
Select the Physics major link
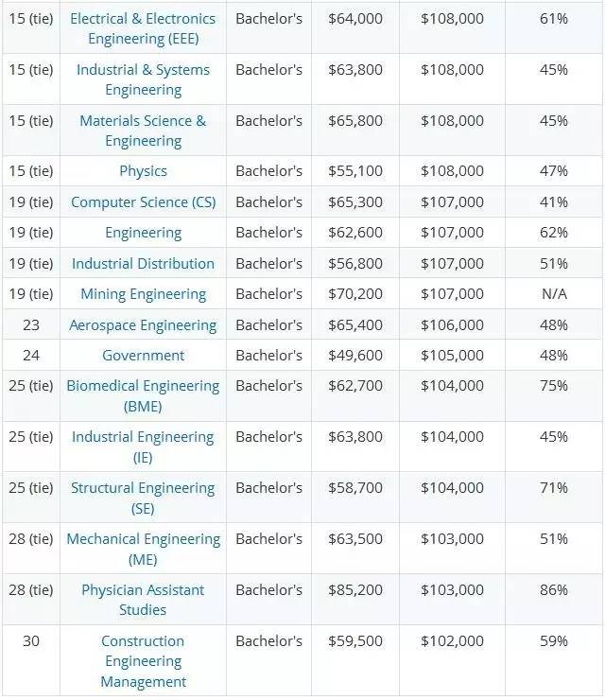[143, 171]
